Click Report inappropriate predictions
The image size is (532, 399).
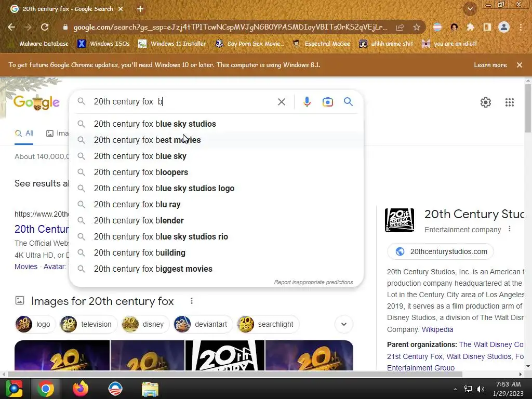(313, 282)
